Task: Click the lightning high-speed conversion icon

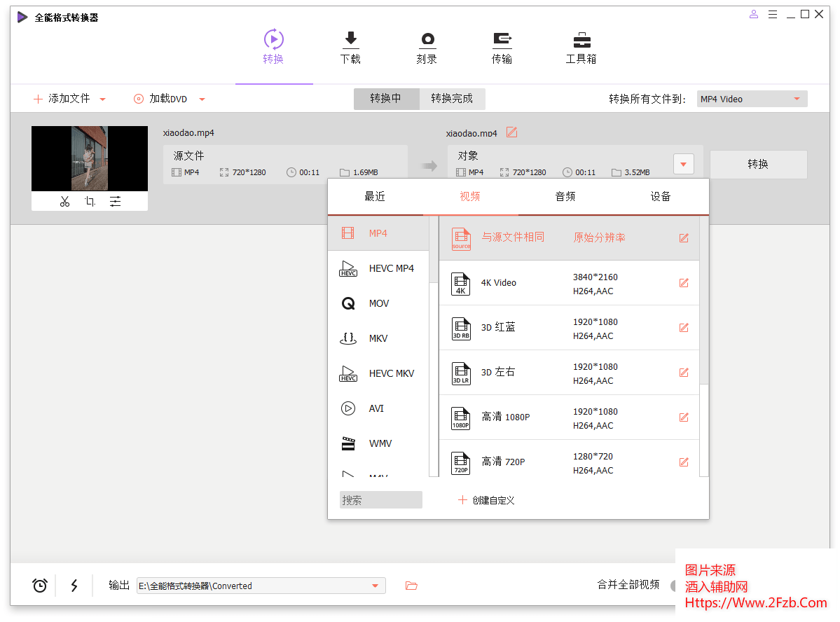Action: (74, 586)
